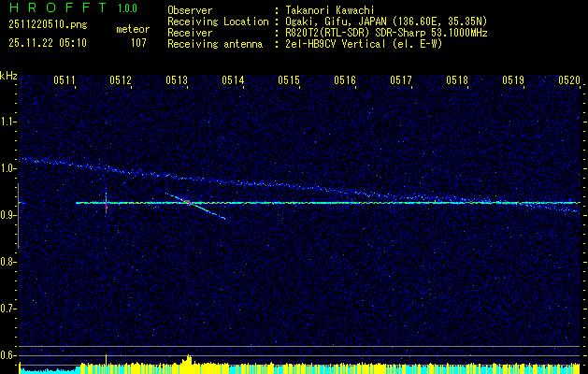This screenshot has height=374, width=588.
Task: Click the vertical spike near 0512 on carrier line
Action: 106,201
